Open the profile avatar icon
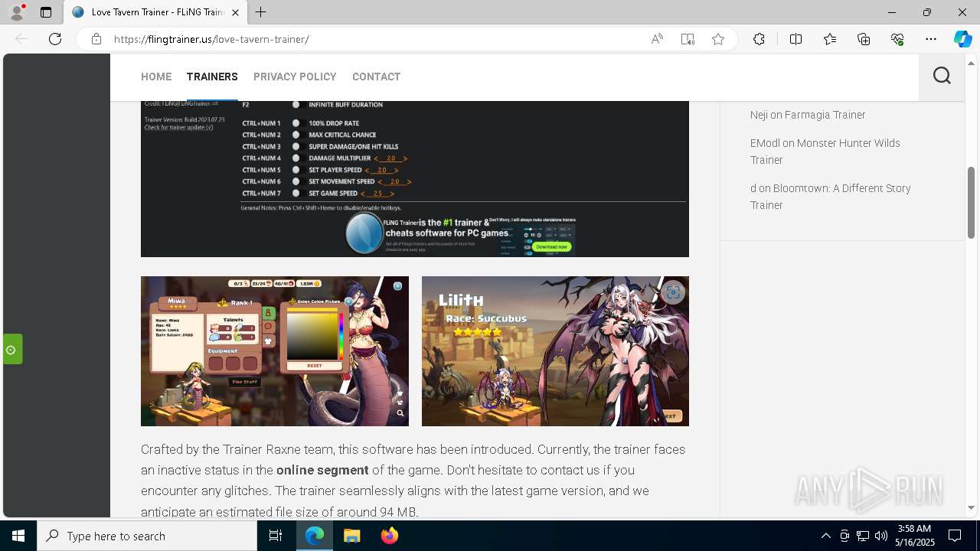980x551 pixels. tap(17, 12)
